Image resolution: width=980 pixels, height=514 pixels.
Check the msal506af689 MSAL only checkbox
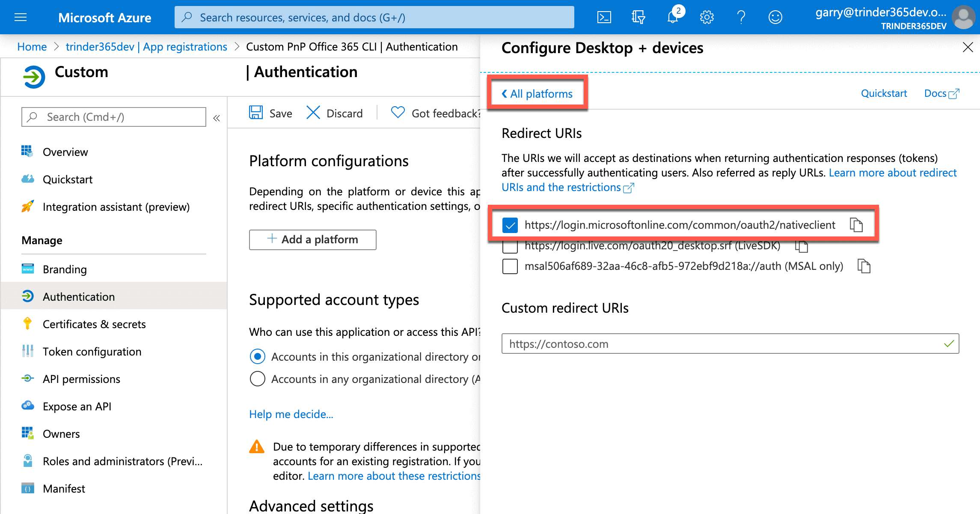510,266
